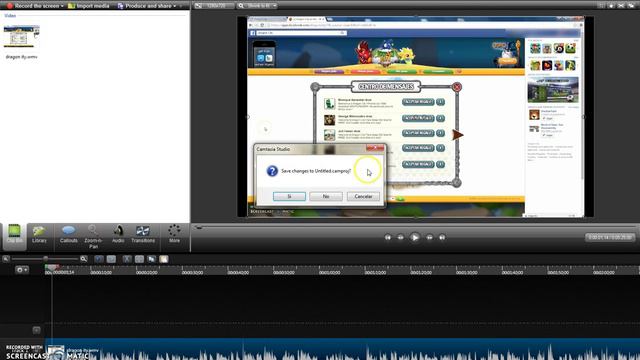Click Import media
Screen dimensions: 640x360
pos(89,6)
